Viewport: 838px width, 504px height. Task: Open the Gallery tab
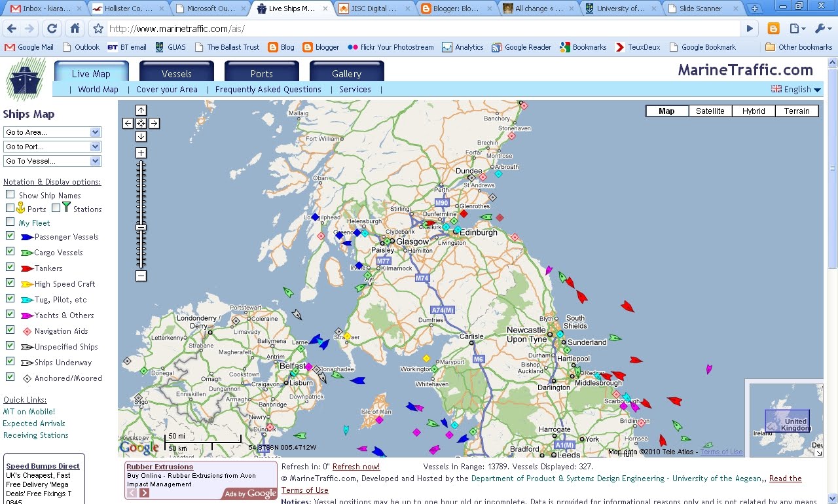click(x=347, y=73)
